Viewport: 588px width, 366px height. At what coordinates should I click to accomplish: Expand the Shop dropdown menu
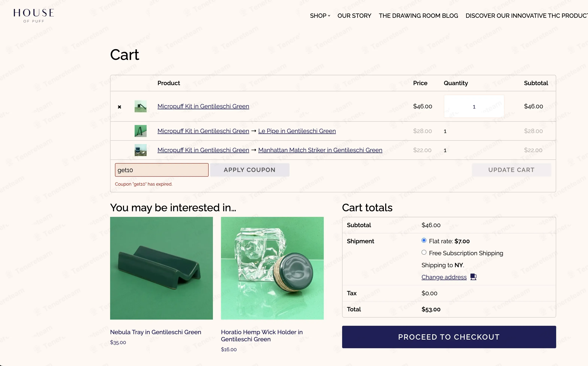point(320,16)
